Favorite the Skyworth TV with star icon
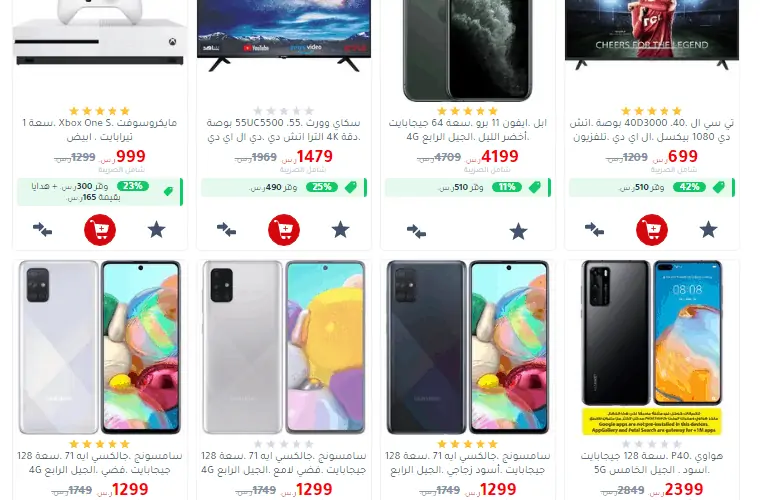760x500 pixels. [x=340, y=230]
